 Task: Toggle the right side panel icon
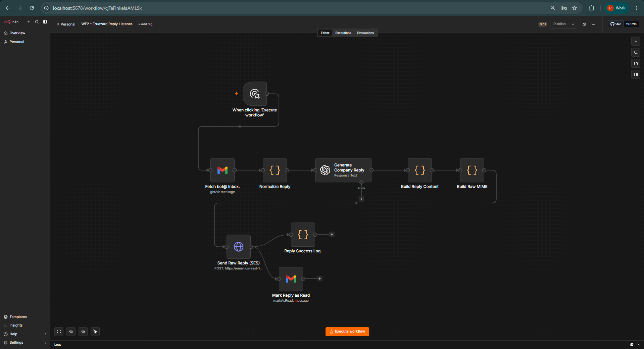coord(636,74)
